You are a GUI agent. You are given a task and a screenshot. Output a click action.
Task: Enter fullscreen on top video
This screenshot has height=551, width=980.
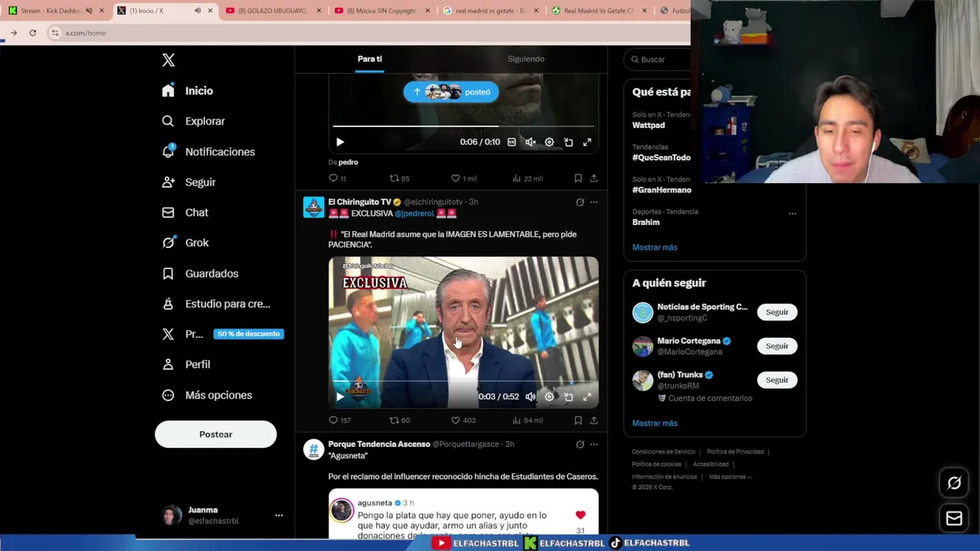click(587, 142)
